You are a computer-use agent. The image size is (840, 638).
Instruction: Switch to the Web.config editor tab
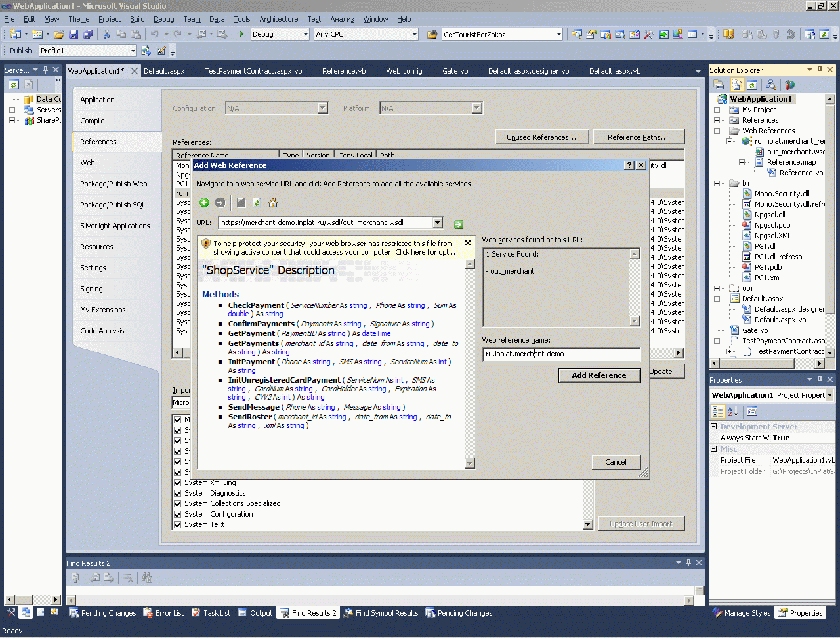coord(404,71)
